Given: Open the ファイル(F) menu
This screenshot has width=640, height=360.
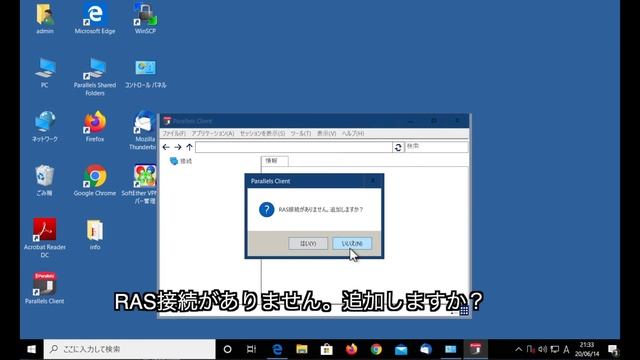Looking at the screenshot, I should [174, 133].
